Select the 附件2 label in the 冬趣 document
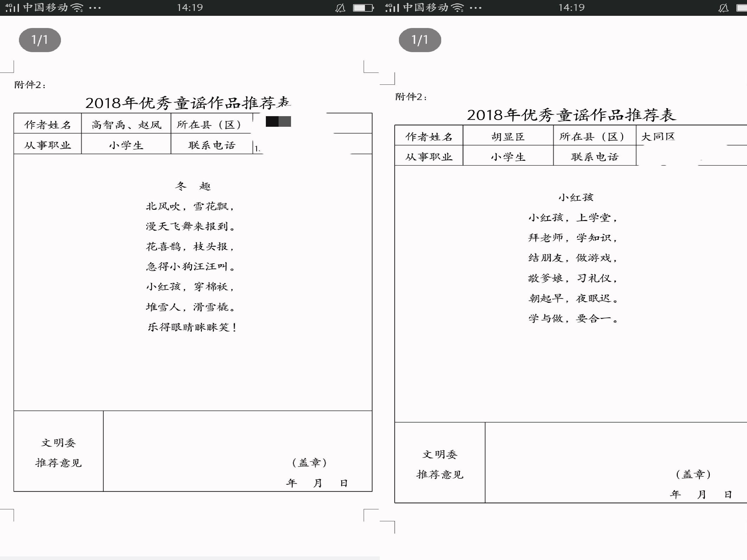Screen dimensions: 747x560 pos(30,85)
